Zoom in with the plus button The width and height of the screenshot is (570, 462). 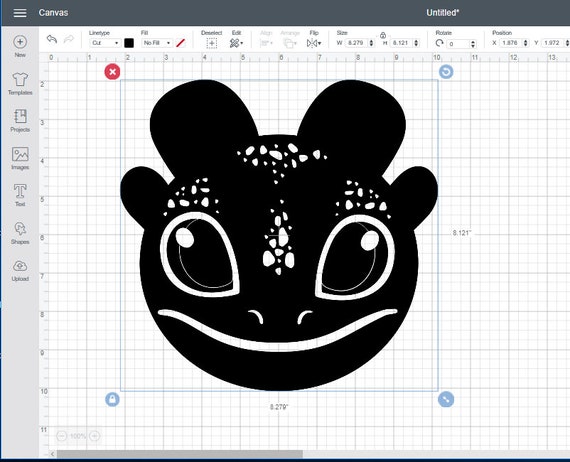[x=95, y=435]
